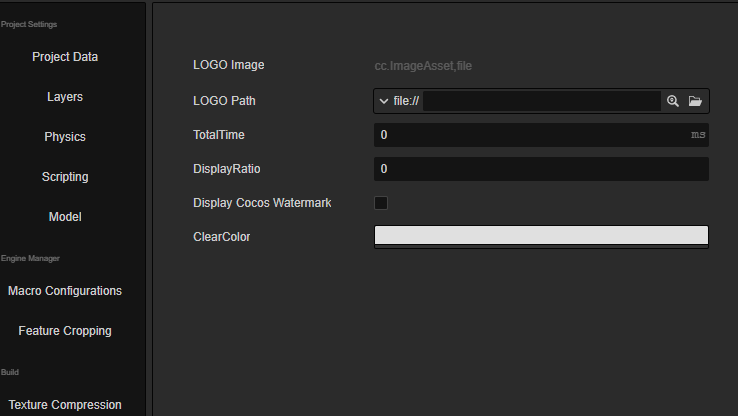Click the ClearColor property label
This screenshot has width=738, height=416.
point(221,237)
